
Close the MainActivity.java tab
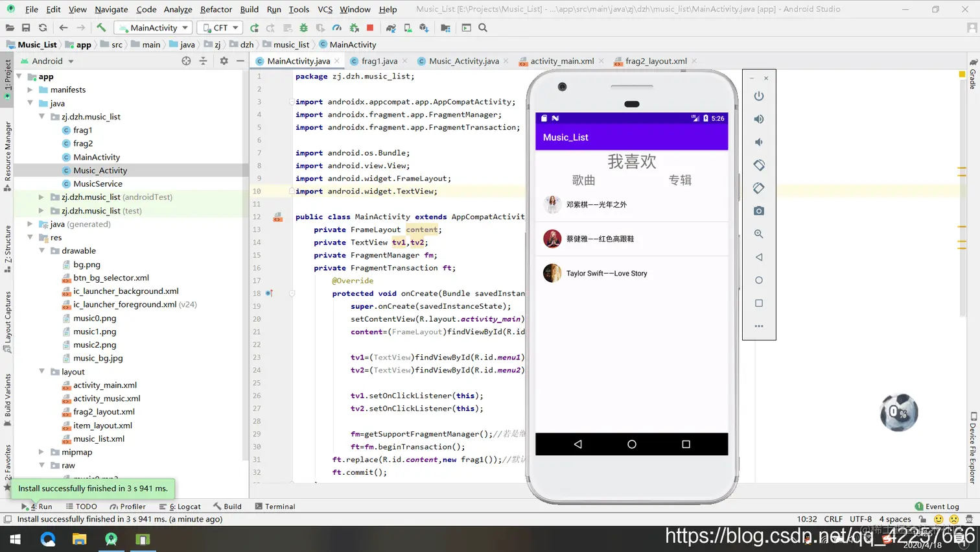[x=337, y=61]
